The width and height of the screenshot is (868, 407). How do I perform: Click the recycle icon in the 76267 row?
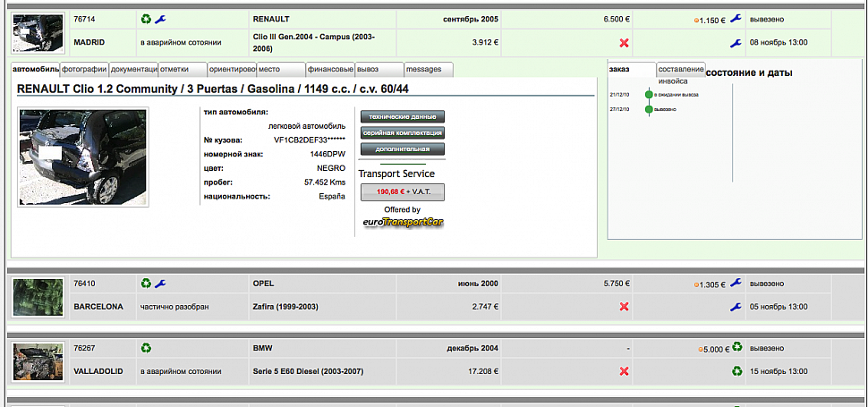point(146,348)
